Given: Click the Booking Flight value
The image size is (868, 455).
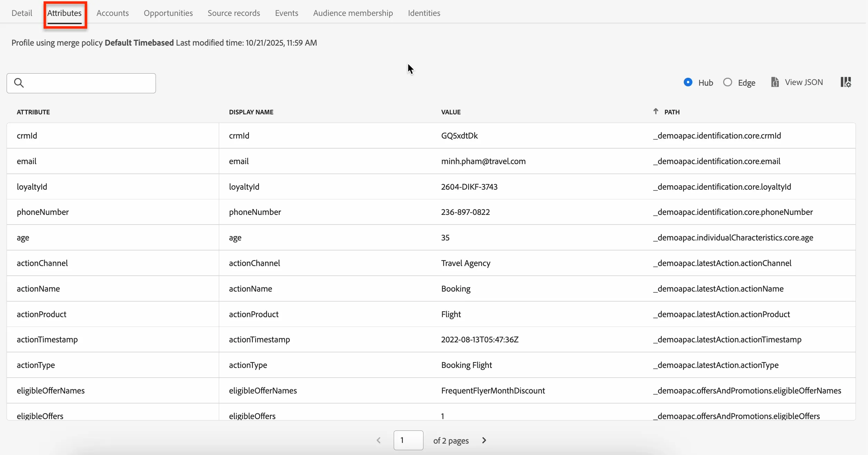Looking at the screenshot, I should click(466, 365).
